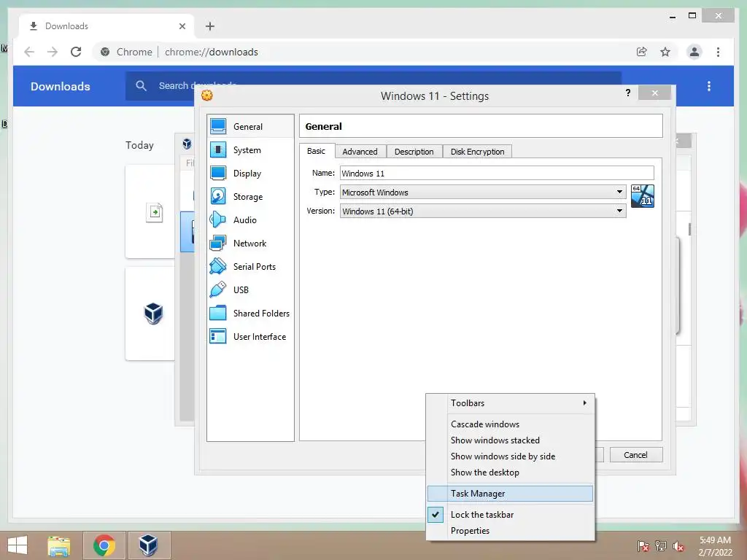Click the Settings dialog gear icon
Viewport: 747px width, 560px height.
207,96
